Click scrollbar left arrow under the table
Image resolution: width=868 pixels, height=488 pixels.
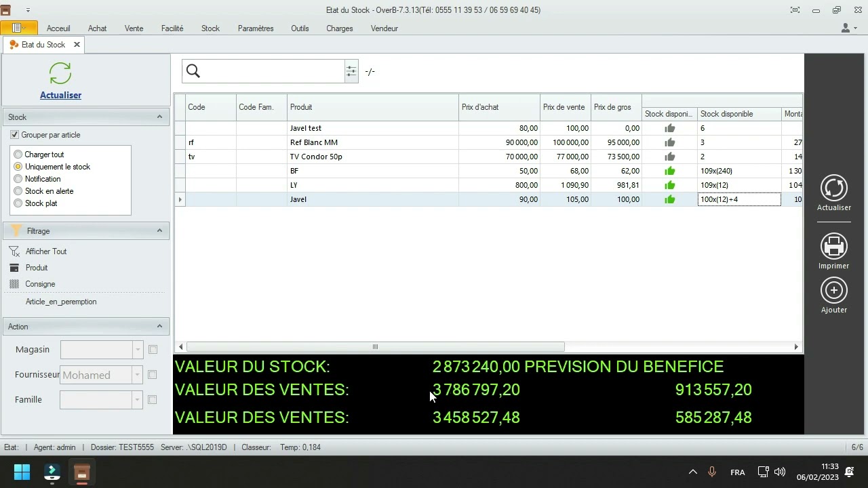(x=180, y=347)
